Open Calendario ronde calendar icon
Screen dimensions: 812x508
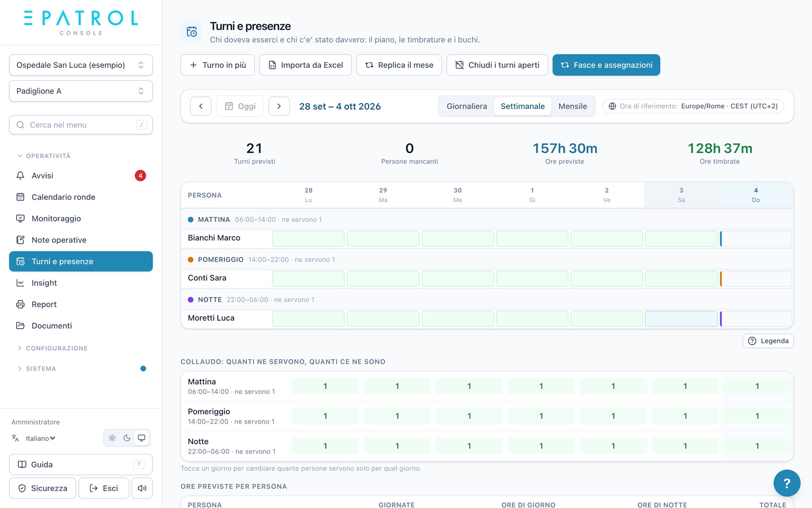click(x=20, y=197)
